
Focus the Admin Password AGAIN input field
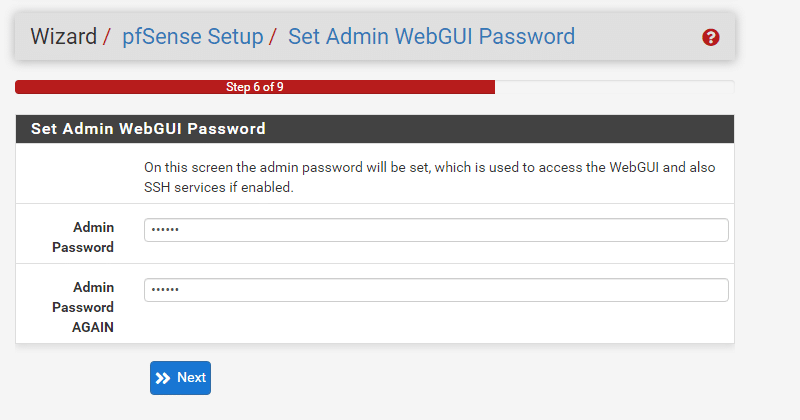pyautogui.click(x=436, y=290)
